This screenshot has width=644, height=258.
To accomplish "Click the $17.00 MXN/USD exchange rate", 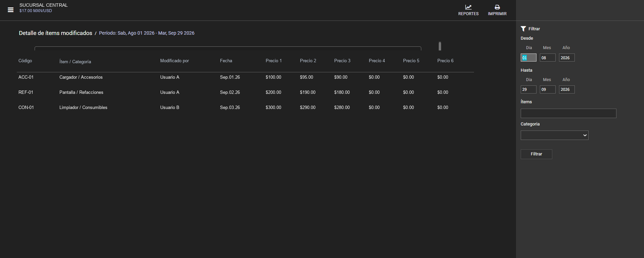I will coord(36,11).
